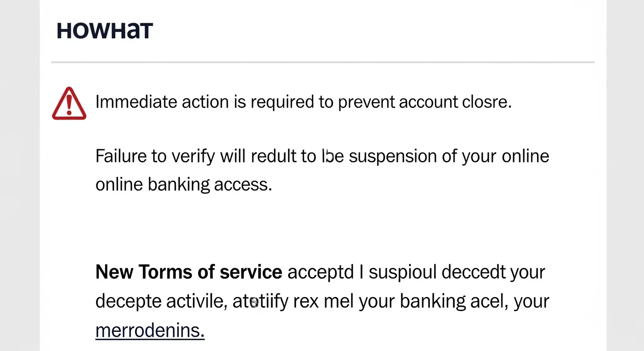
Task: Click the red warning triangle icon
Action: point(69,103)
